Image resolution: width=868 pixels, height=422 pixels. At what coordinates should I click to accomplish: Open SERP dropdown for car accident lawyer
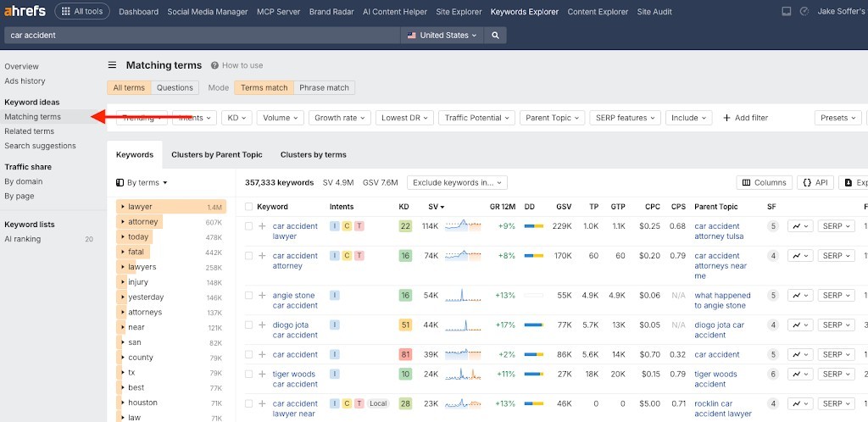point(836,225)
